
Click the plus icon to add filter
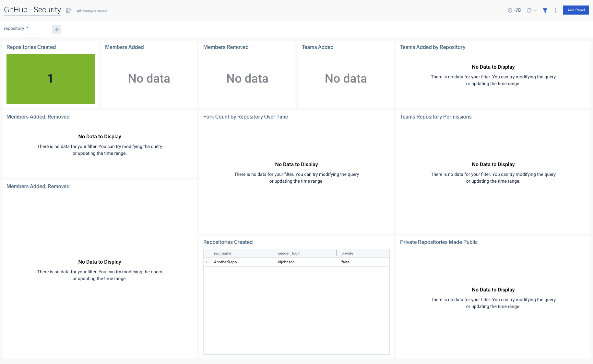point(57,29)
